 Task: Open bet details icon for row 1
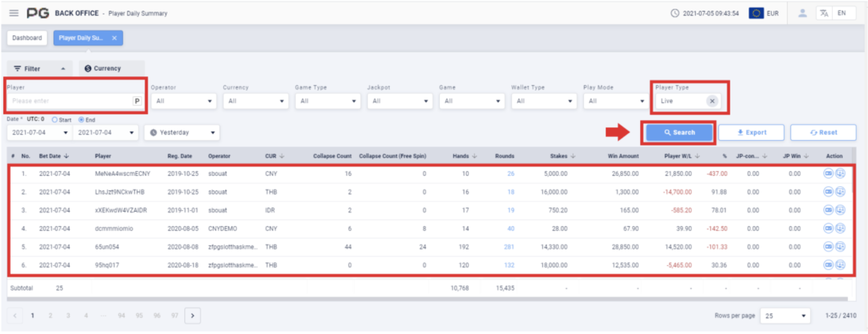[x=828, y=173]
